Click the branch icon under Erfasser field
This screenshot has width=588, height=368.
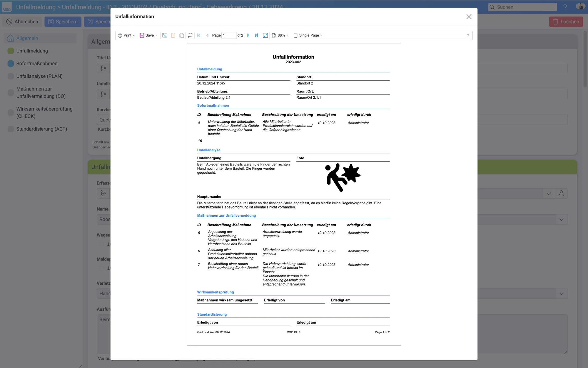point(103,193)
